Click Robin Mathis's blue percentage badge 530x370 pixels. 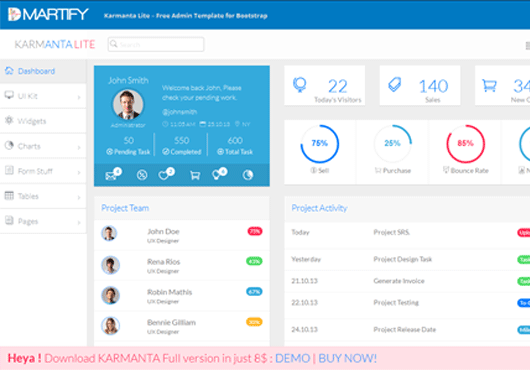(x=254, y=291)
